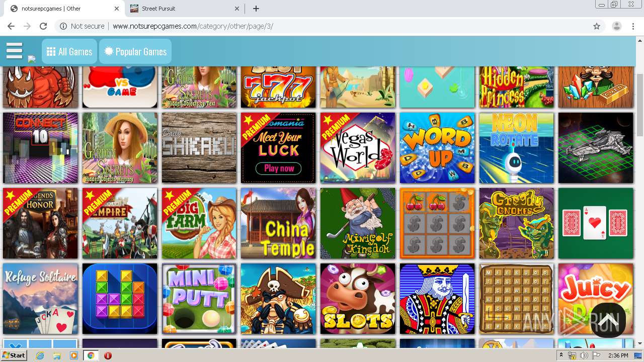Reload the current page
This screenshot has height=362, width=644.
(x=43, y=26)
